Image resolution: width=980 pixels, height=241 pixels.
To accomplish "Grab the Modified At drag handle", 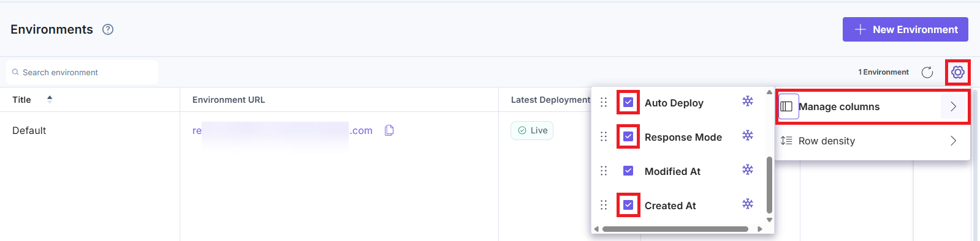I will (604, 171).
